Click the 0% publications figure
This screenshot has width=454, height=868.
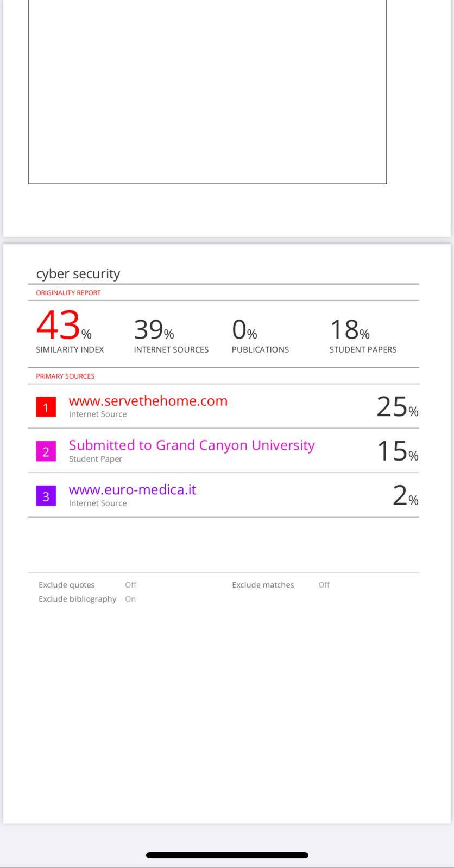pyautogui.click(x=244, y=329)
